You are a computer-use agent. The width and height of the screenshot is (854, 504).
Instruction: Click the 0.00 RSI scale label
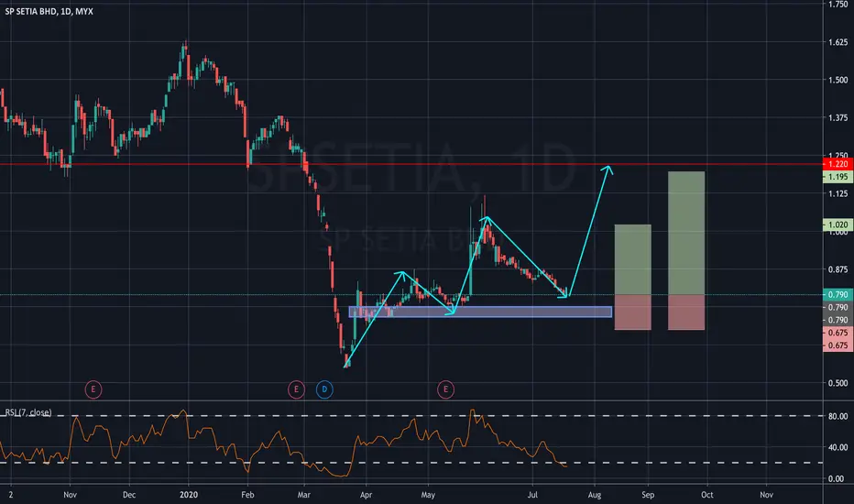click(x=838, y=479)
